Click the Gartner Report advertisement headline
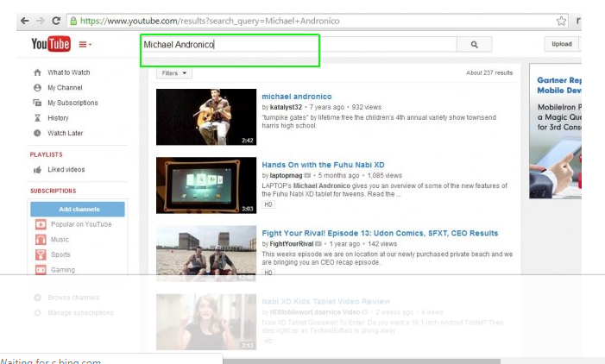 (x=559, y=85)
